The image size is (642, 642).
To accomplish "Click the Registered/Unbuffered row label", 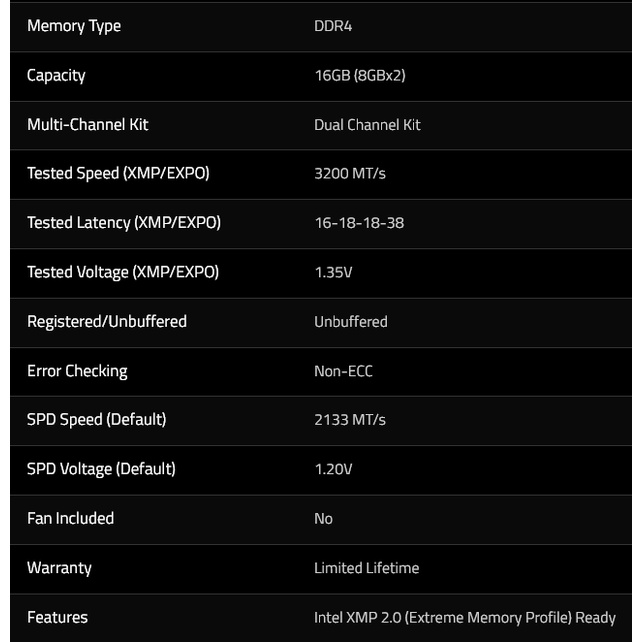I will tap(107, 321).
